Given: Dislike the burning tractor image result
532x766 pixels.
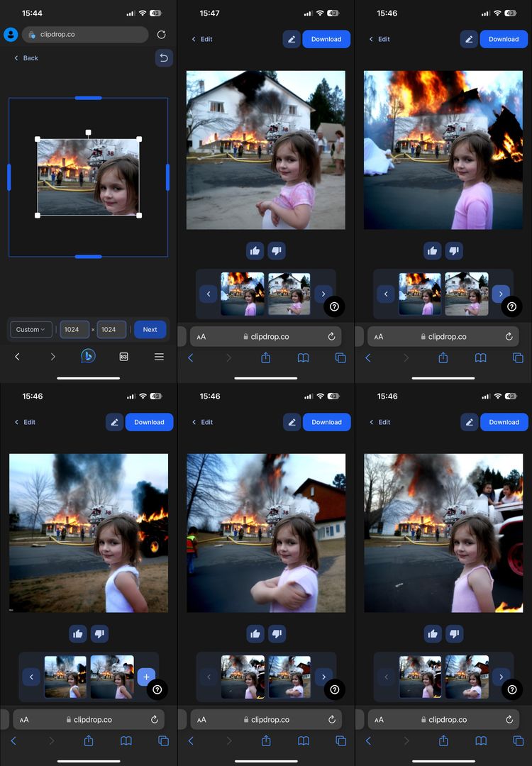Looking at the screenshot, I should pos(99,633).
